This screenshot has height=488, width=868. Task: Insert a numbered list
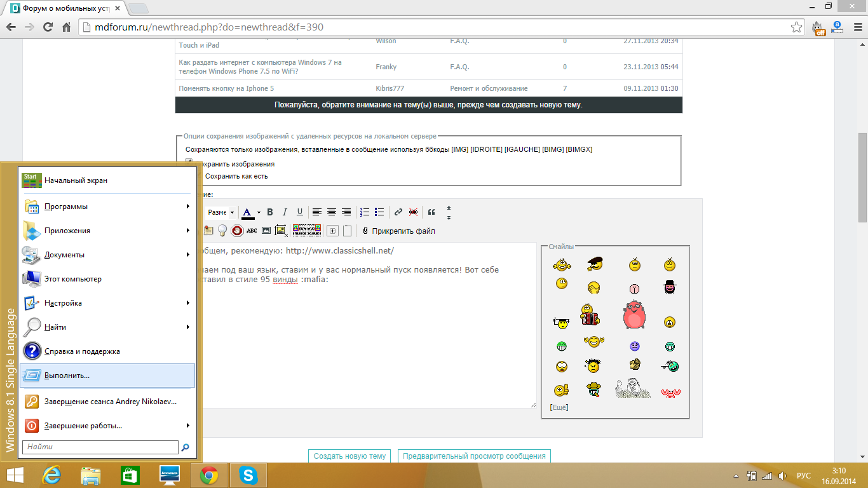[x=365, y=212]
